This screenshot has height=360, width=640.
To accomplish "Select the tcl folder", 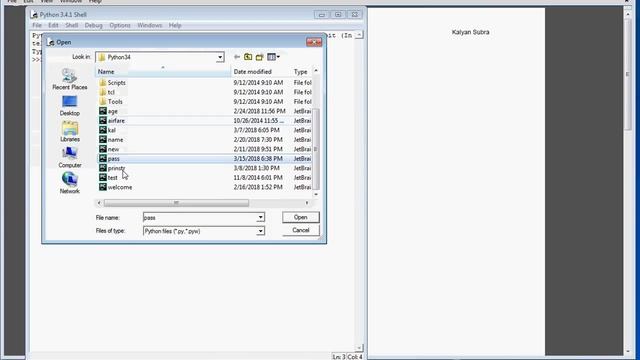I will point(107,92).
